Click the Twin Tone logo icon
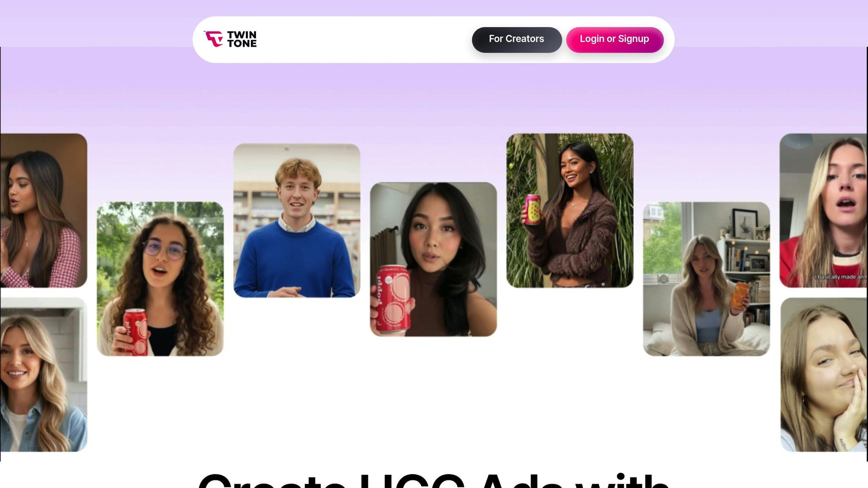 [x=214, y=39]
